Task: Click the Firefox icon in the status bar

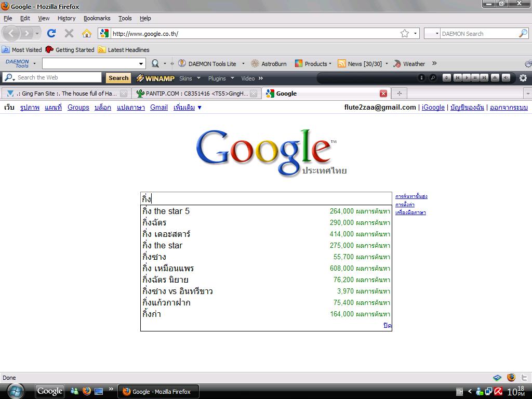Action: 511,378
